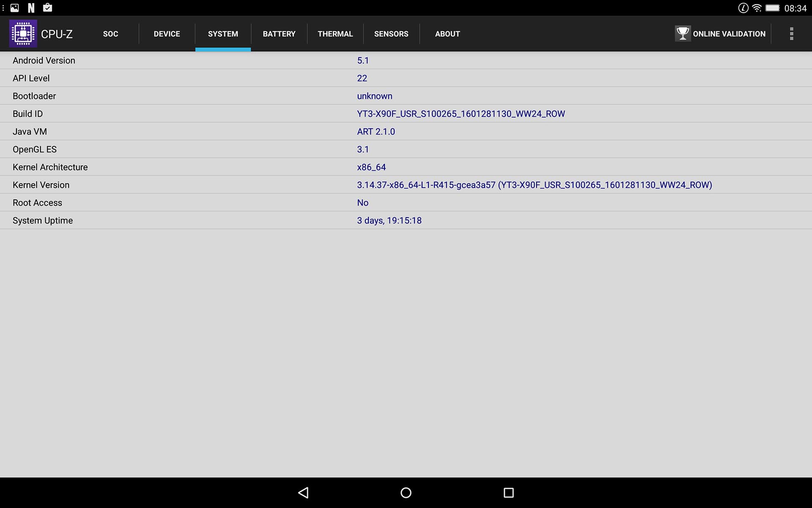Screen dimensions: 812x508
Task: Tap the Android version value 5.1
Action: 363,61
